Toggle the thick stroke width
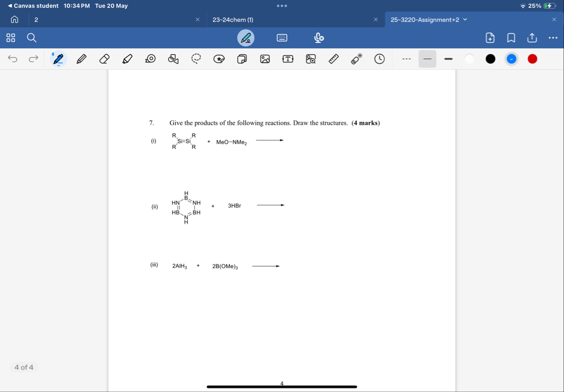 click(x=447, y=59)
